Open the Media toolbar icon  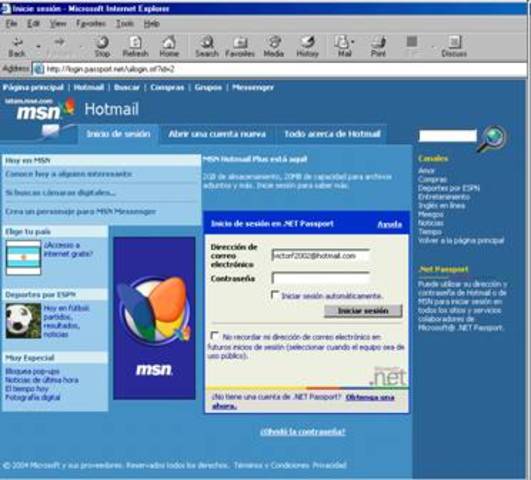[x=274, y=47]
